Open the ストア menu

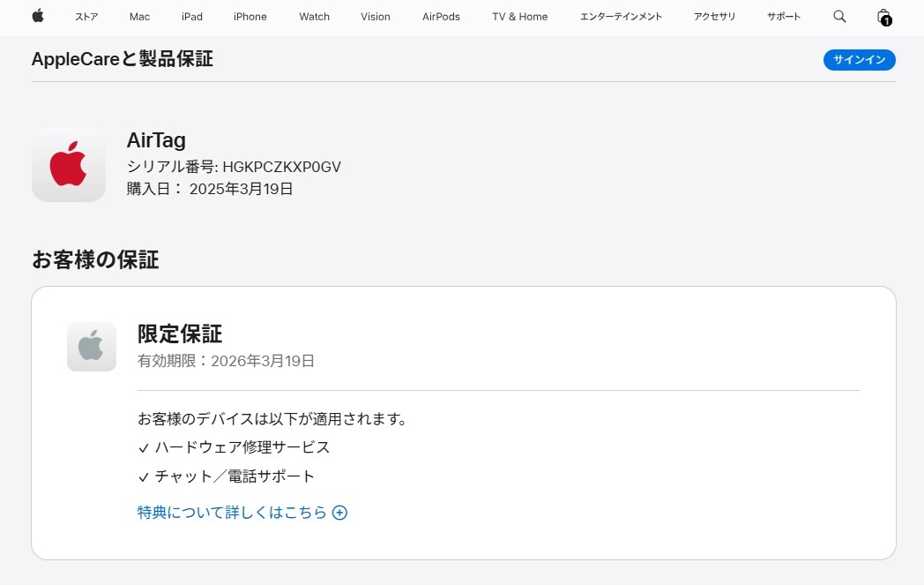tap(86, 17)
